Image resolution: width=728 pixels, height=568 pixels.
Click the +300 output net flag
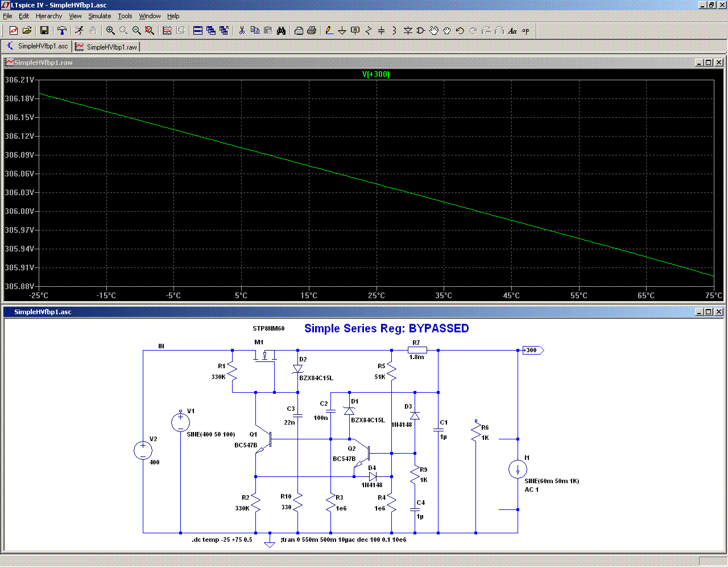pyautogui.click(x=533, y=350)
